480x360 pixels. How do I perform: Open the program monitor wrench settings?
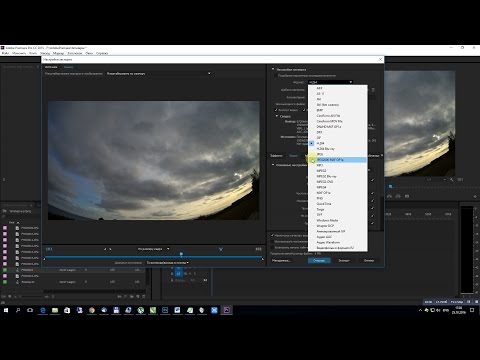pyautogui.click(x=452, y=180)
